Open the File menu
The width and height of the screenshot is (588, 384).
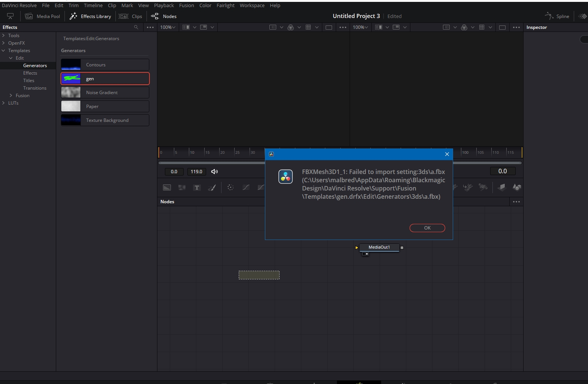(46, 5)
